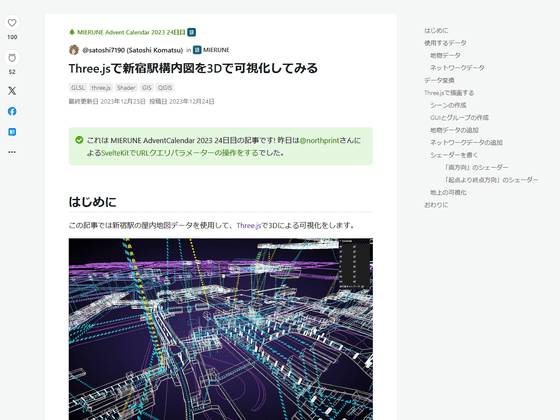Select the QGIS tag

click(x=165, y=88)
